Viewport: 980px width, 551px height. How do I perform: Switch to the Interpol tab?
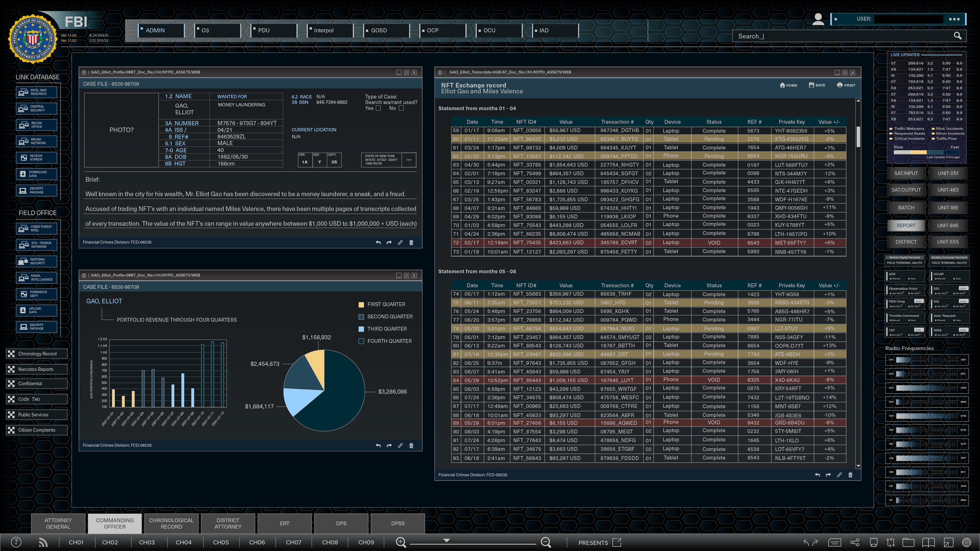pyautogui.click(x=330, y=30)
